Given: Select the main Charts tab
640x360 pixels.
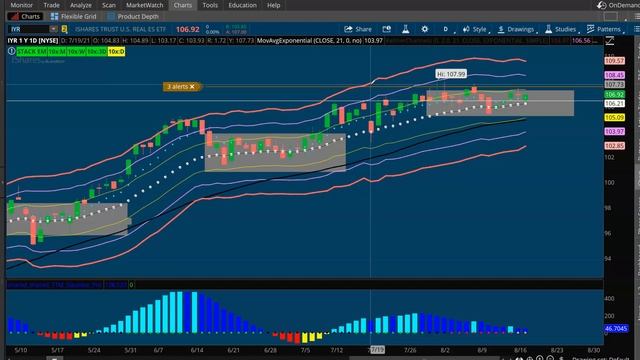Looking at the screenshot, I should 182,5.
